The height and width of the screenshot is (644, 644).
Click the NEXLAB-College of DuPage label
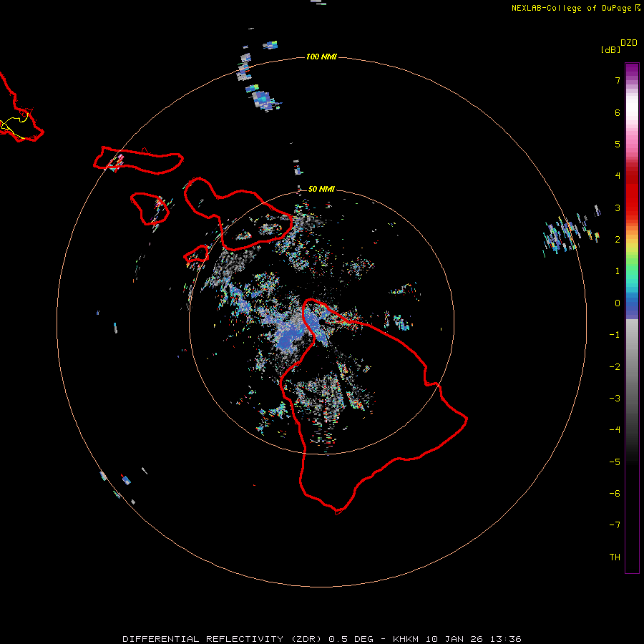click(x=575, y=8)
